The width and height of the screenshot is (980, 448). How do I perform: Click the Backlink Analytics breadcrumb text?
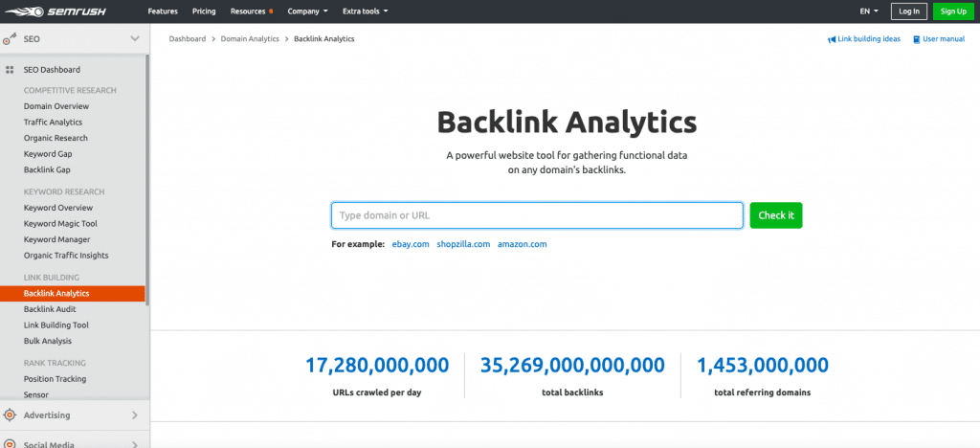[x=323, y=38]
